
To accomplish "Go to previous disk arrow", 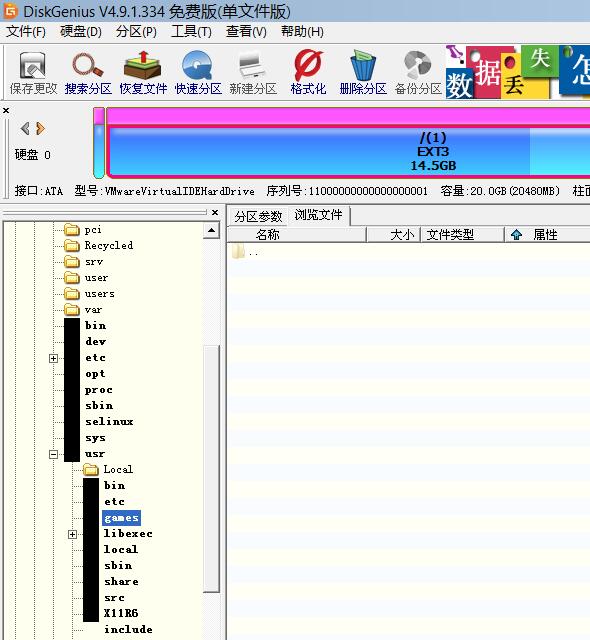I will [x=25, y=129].
